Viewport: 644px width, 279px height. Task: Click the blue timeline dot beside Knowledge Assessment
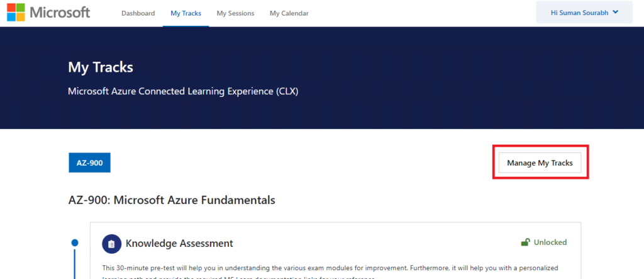pyautogui.click(x=75, y=242)
